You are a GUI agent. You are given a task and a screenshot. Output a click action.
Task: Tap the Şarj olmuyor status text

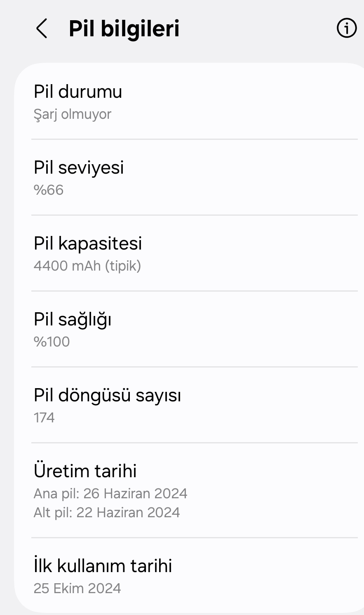(x=73, y=114)
